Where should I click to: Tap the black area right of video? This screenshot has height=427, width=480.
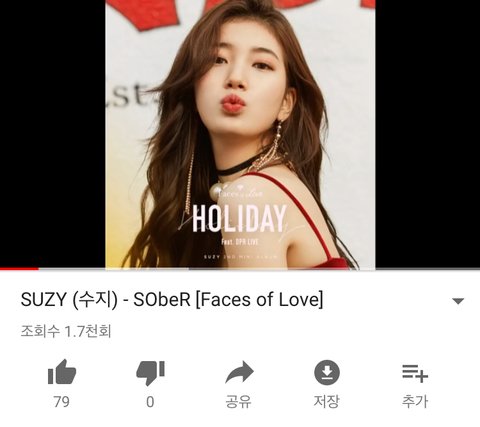[428, 133]
